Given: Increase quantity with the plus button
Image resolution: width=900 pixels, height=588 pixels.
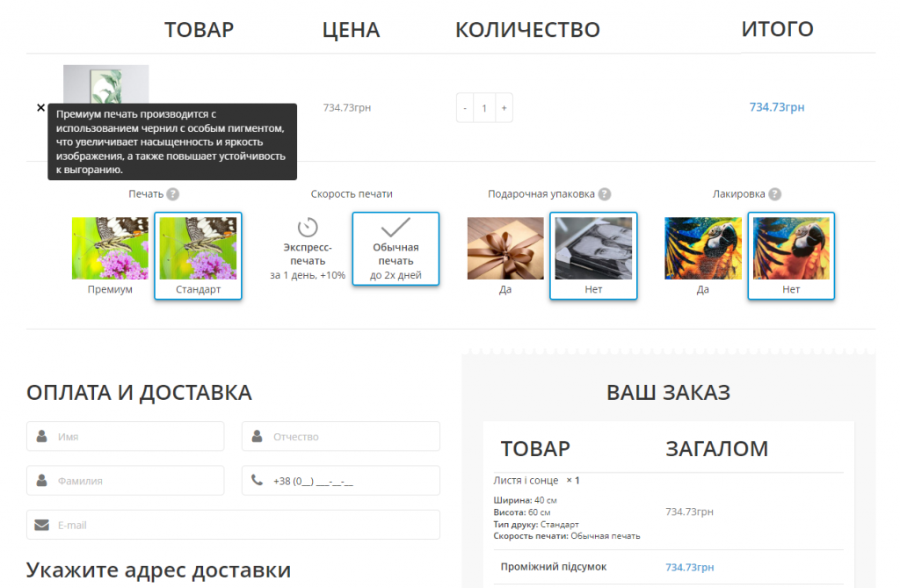Looking at the screenshot, I should coord(504,108).
